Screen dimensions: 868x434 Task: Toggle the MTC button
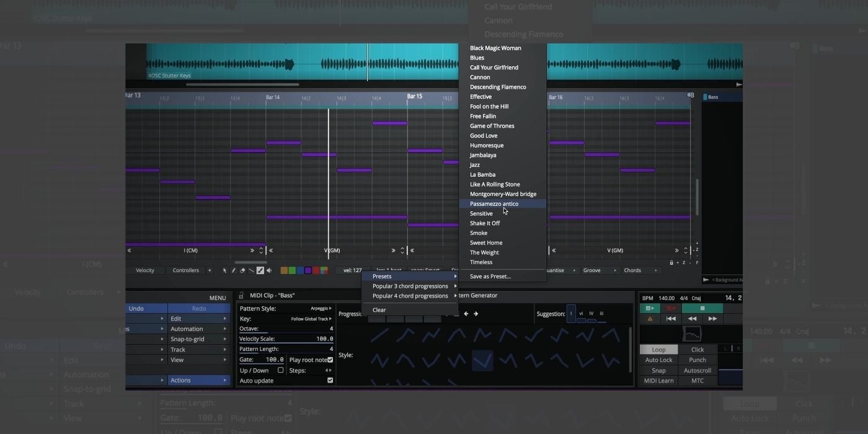coord(697,381)
